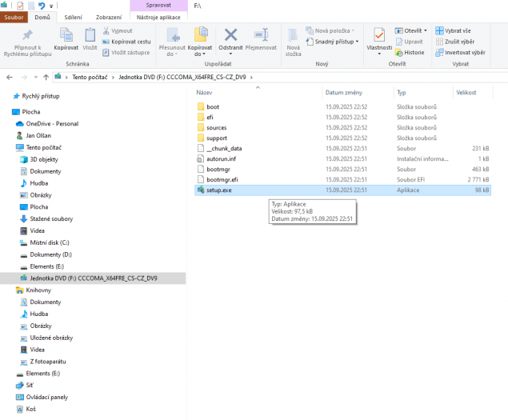Select the autorun.inf file
This screenshot has width=508, height=420.
pos(222,158)
